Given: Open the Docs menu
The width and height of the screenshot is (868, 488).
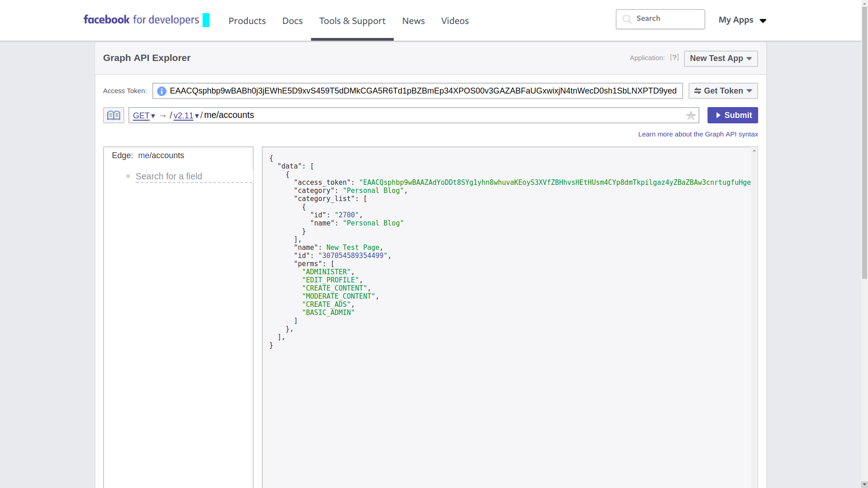Looking at the screenshot, I should pyautogui.click(x=292, y=21).
